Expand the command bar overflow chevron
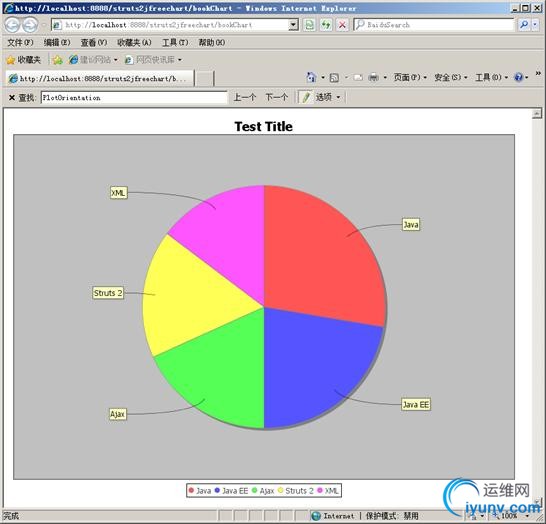The width and height of the screenshot is (546, 524). pos(538,73)
